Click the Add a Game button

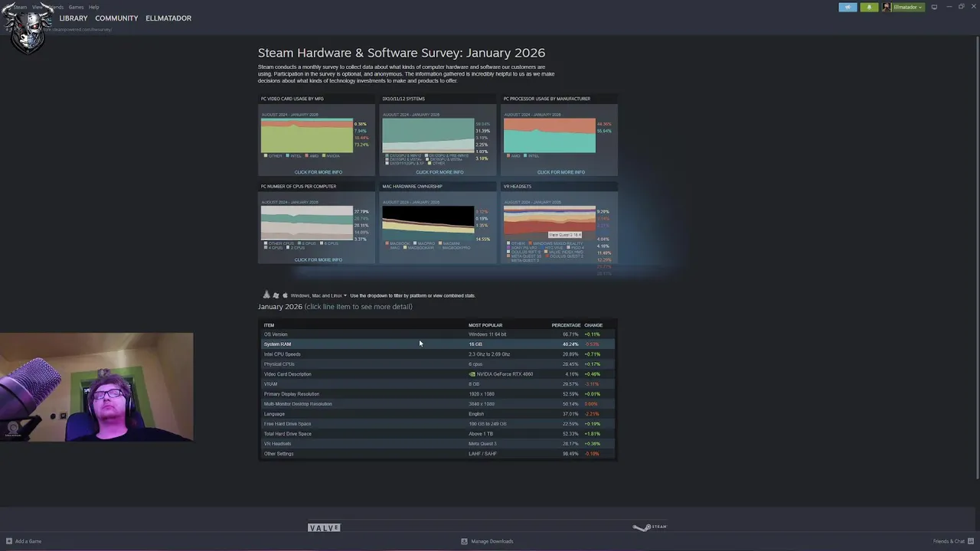pos(24,541)
